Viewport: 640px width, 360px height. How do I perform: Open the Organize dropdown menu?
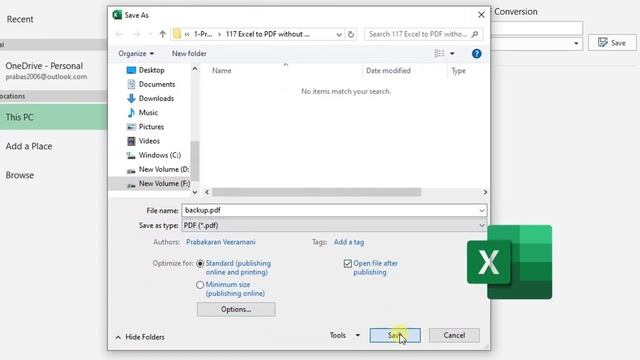click(136, 53)
